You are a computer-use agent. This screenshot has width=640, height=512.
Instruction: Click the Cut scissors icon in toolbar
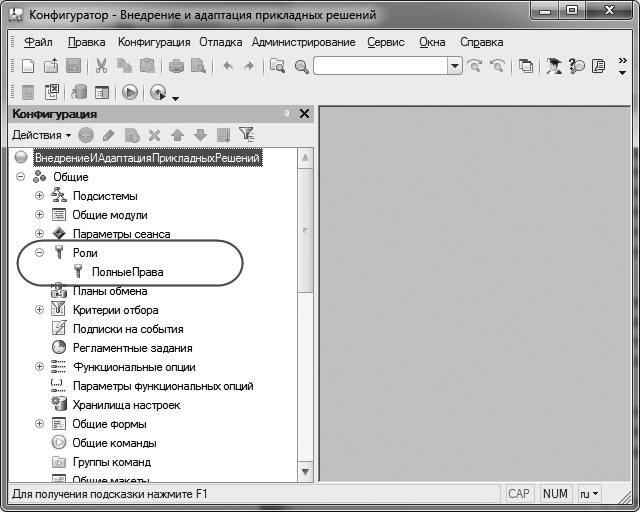click(x=101, y=66)
